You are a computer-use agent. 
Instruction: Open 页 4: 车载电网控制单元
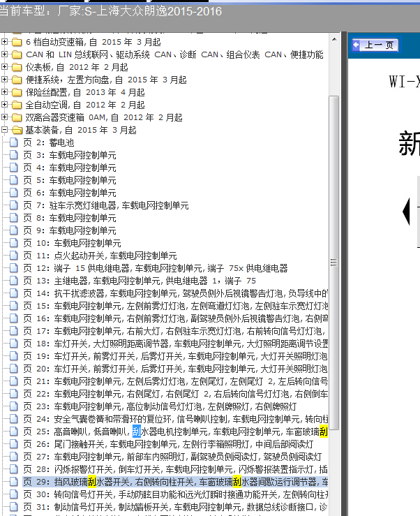point(70,168)
